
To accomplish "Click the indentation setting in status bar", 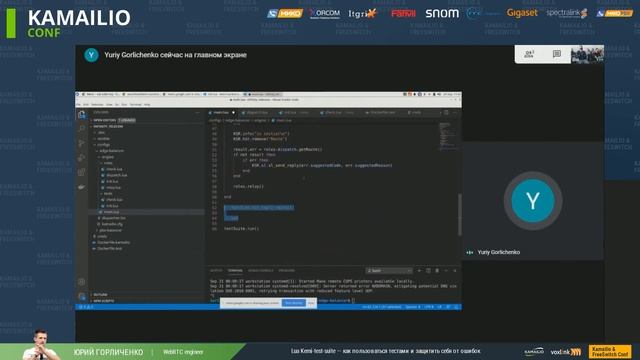I will (413, 307).
